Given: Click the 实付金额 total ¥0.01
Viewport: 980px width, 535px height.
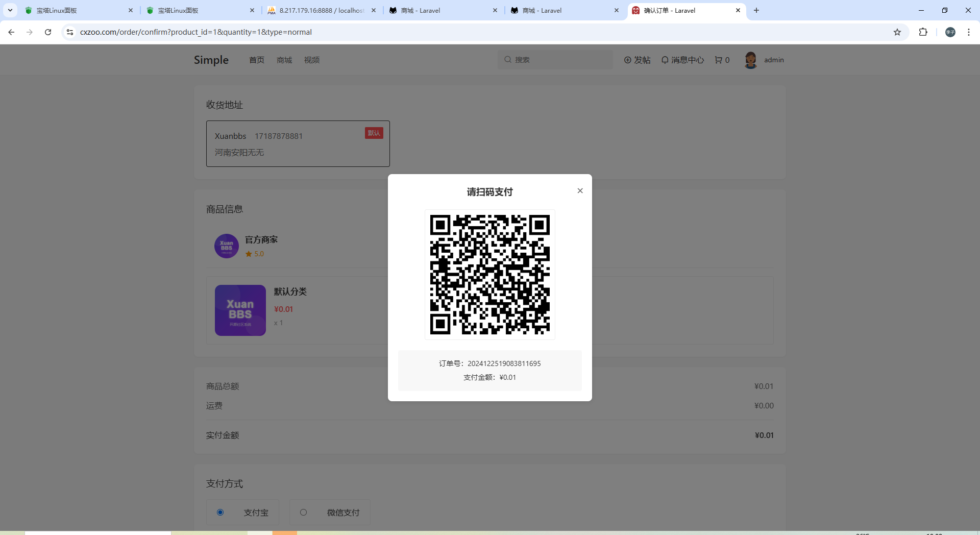Looking at the screenshot, I should pyautogui.click(x=764, y=435).
